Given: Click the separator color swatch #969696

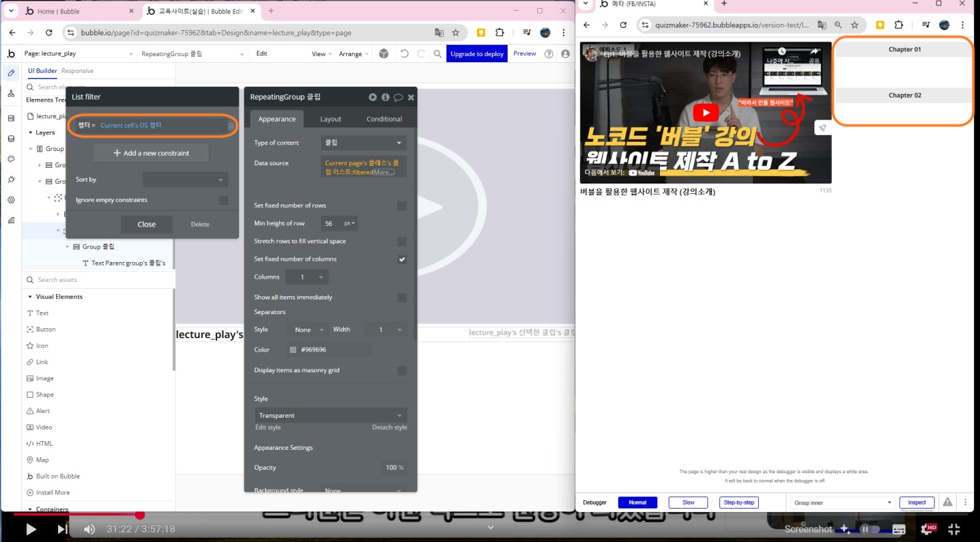Looking at the screenshot, I should click(293, 350).
